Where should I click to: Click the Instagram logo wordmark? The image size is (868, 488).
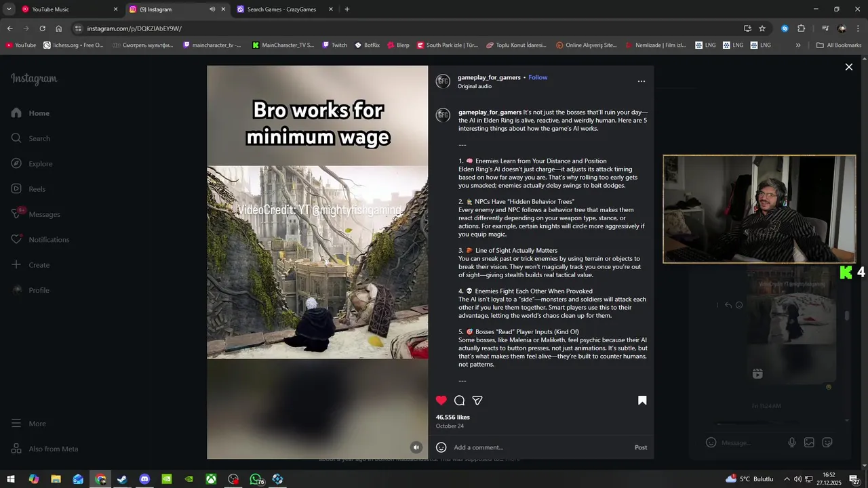pyautogui.click(x=34, y=79)
